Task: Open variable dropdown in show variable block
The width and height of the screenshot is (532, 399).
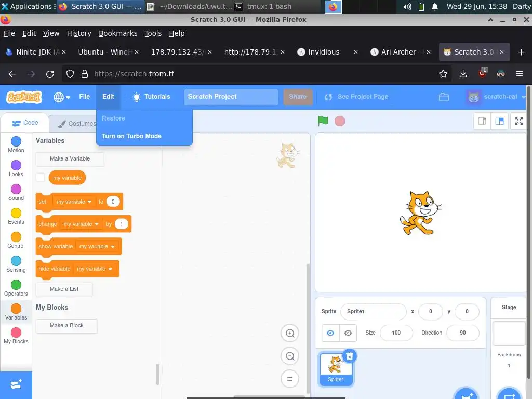Action: tap(97, 246)
